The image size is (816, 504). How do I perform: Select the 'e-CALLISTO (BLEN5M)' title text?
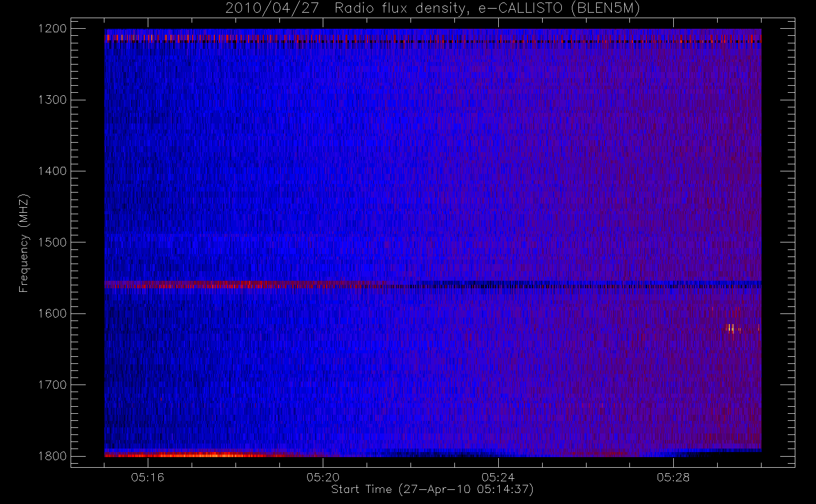559,9
